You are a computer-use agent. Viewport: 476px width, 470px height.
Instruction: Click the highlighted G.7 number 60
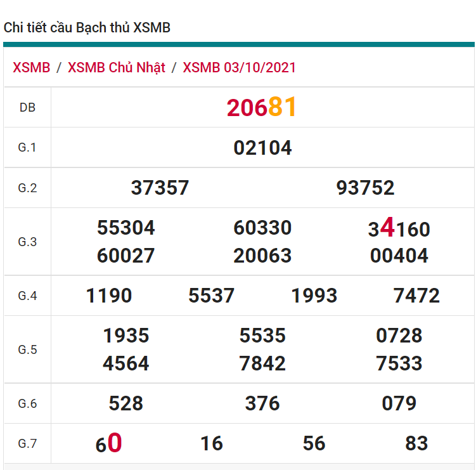[x=109, y=444]
